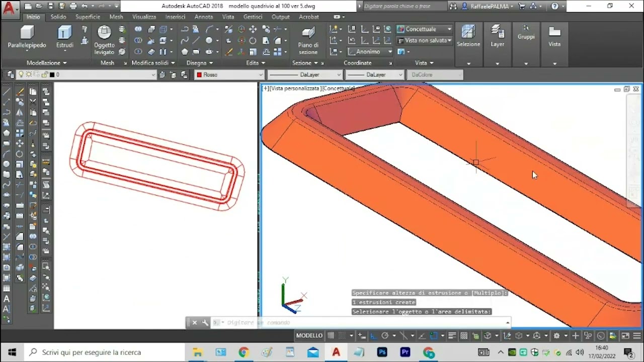Switch to the Output ribbon tab
Screen dimensions: 644x362
coord(280,17)
